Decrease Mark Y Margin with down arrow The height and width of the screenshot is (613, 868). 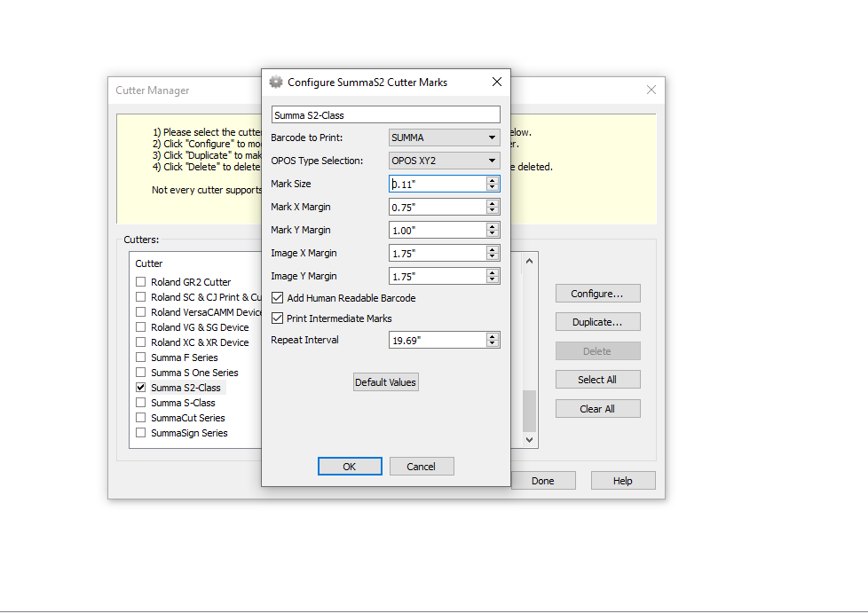click(x=492, y=234)
